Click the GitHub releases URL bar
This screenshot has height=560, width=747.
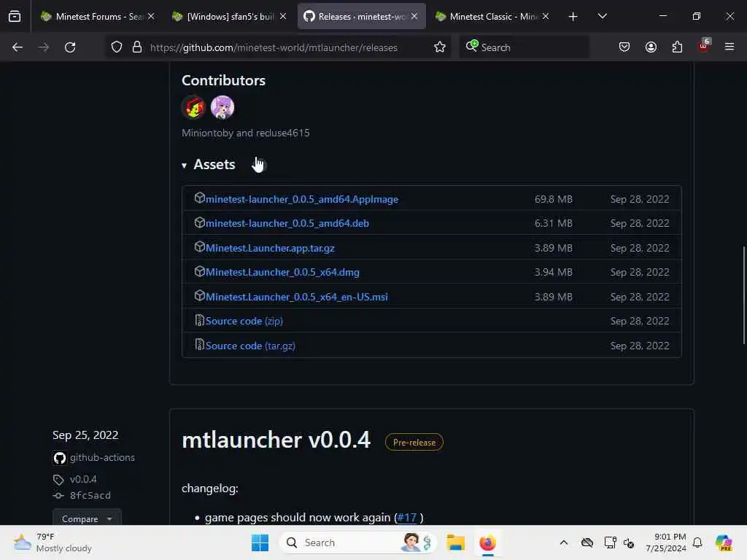point(274,47)
